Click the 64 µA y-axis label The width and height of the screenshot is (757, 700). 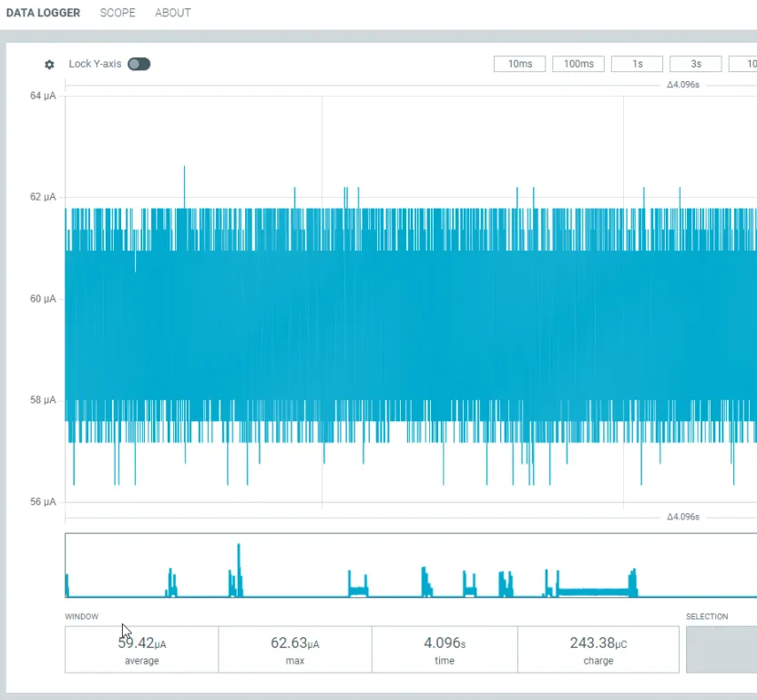point(43,96)
